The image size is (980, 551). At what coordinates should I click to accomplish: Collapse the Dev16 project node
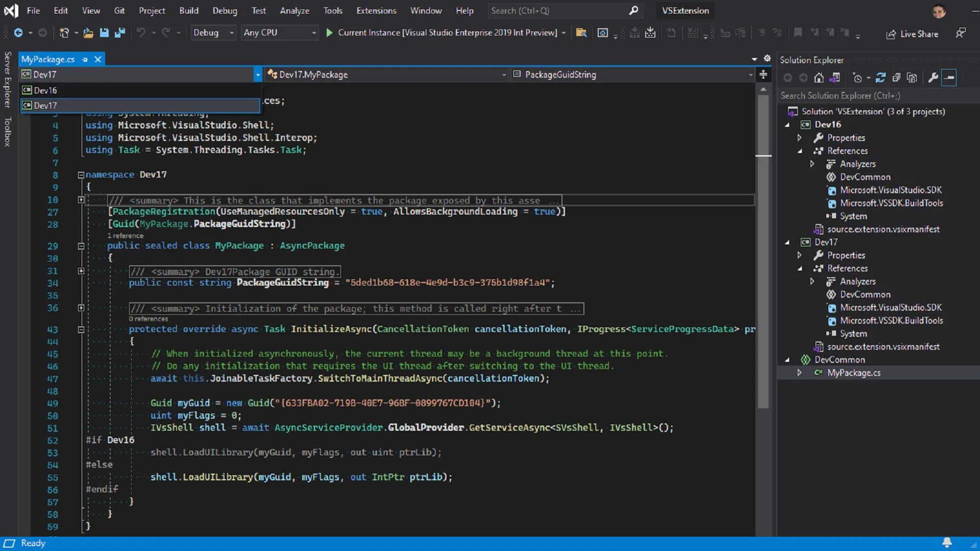pyautogui.click(x=787, y=124)
